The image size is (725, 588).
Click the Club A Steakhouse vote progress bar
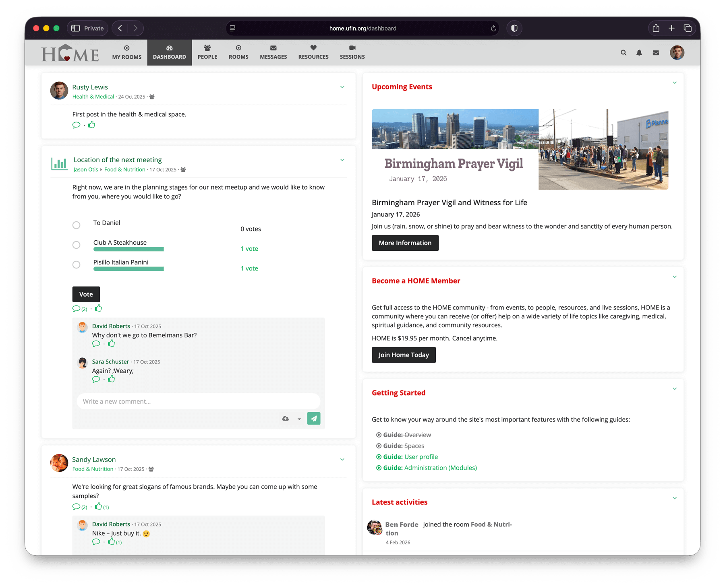[x=128, y=250]
